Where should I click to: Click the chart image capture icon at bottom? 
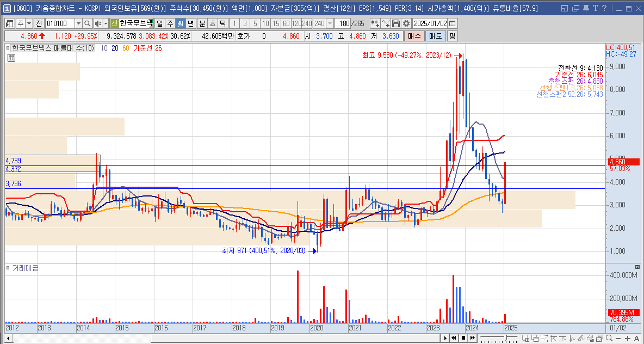pos(599,338)
